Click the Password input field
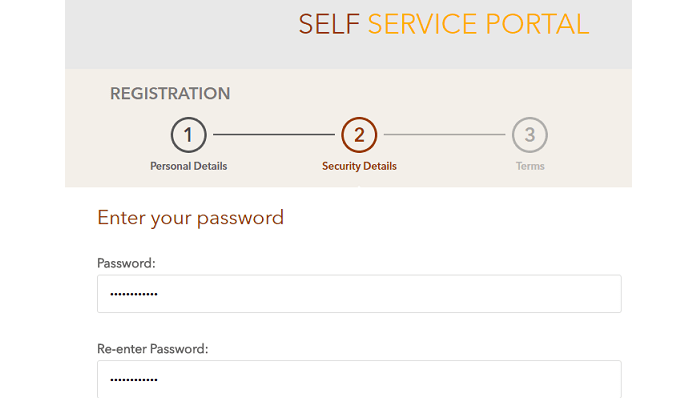Viewport: 700px width, 398px height. [x=359, y=294]
